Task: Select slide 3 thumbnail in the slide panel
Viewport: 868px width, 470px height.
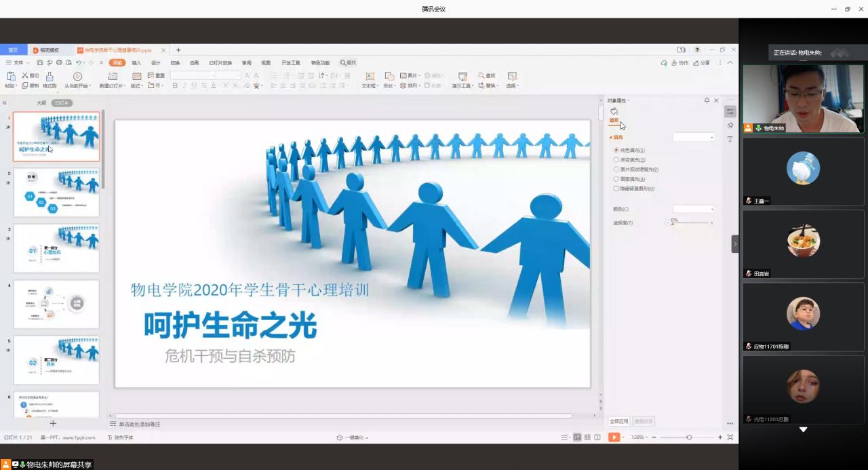Action: point(56,248)
